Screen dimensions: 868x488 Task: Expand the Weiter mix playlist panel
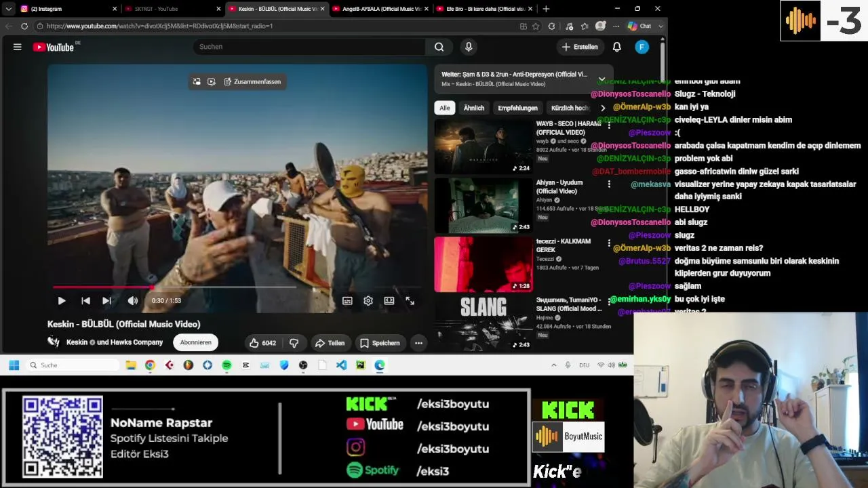click(x=601, y=79)
